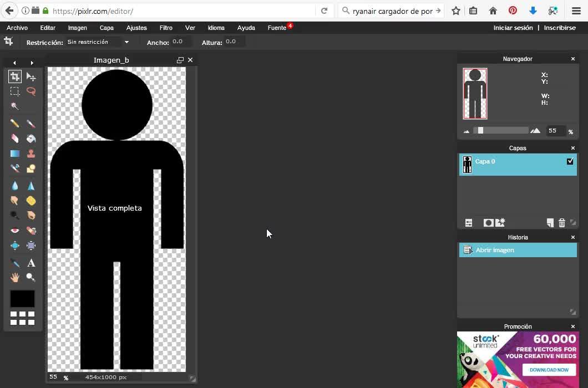Click the Navegador zoom percentage field
The height and width of the screenshot is (388, 588).
pos(555,131)
